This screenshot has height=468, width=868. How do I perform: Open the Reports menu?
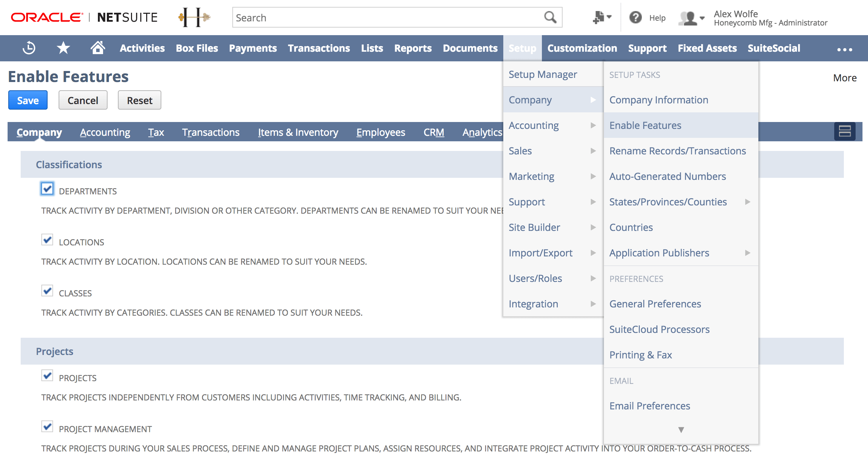coord(412,48)
